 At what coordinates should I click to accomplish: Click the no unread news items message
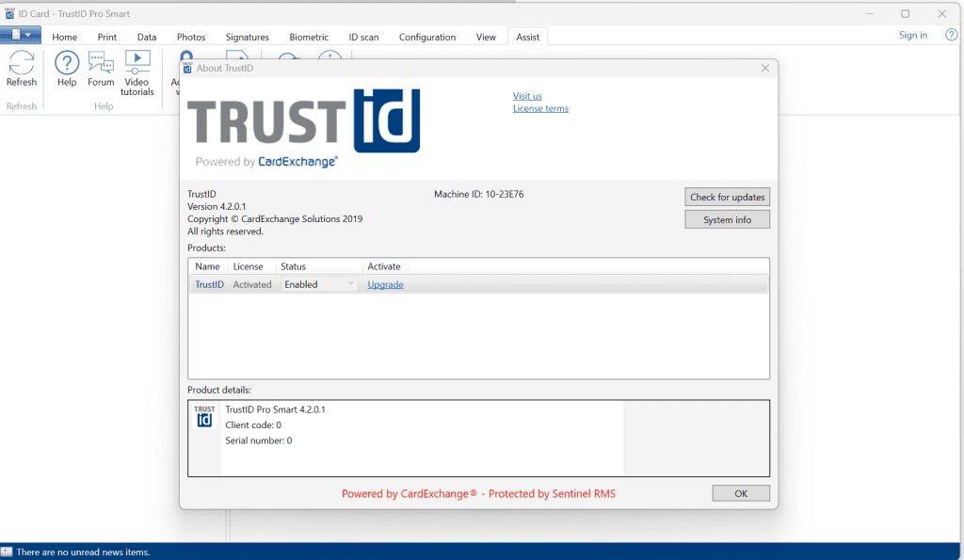pos(83,552)
